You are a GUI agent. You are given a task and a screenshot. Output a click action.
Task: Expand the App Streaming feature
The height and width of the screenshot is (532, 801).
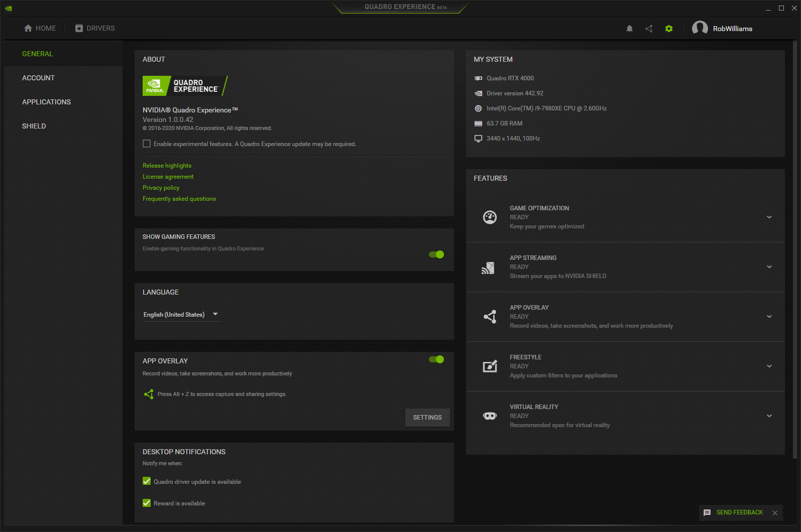[769, 267]
